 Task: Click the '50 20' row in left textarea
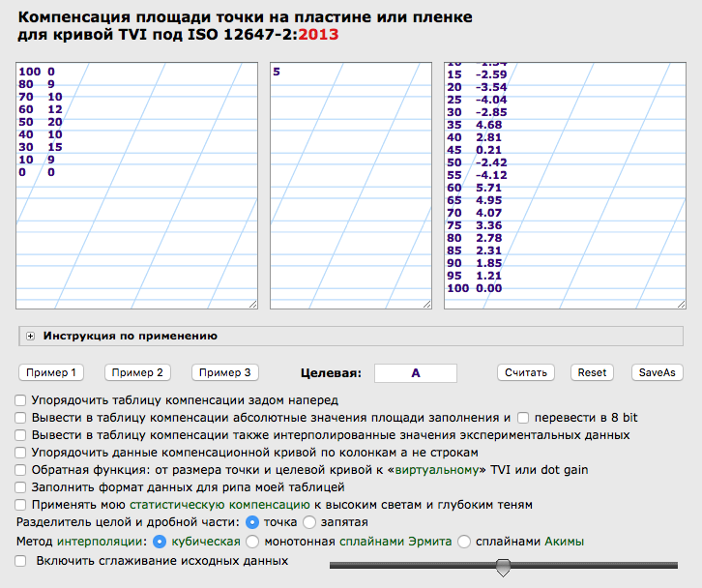(x=41, y=122)
